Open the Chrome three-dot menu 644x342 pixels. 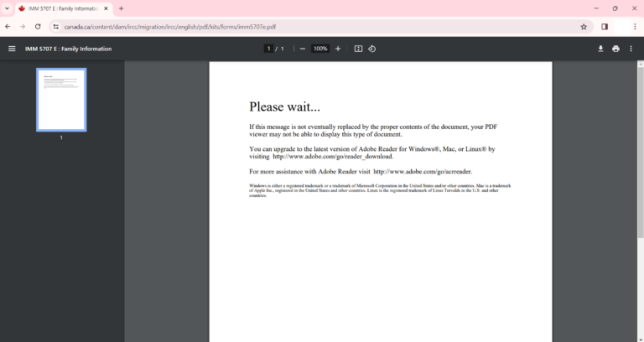(633, 26)
